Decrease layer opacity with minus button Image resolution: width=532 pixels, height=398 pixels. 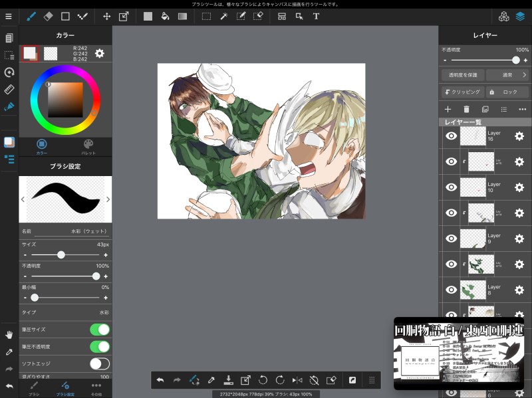click(445, 60)
